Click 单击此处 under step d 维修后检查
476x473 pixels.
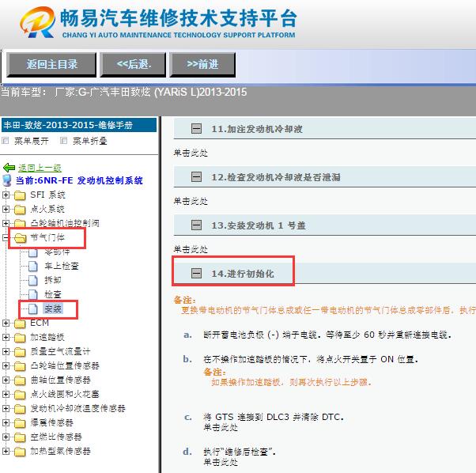click(x=221, y=463)
